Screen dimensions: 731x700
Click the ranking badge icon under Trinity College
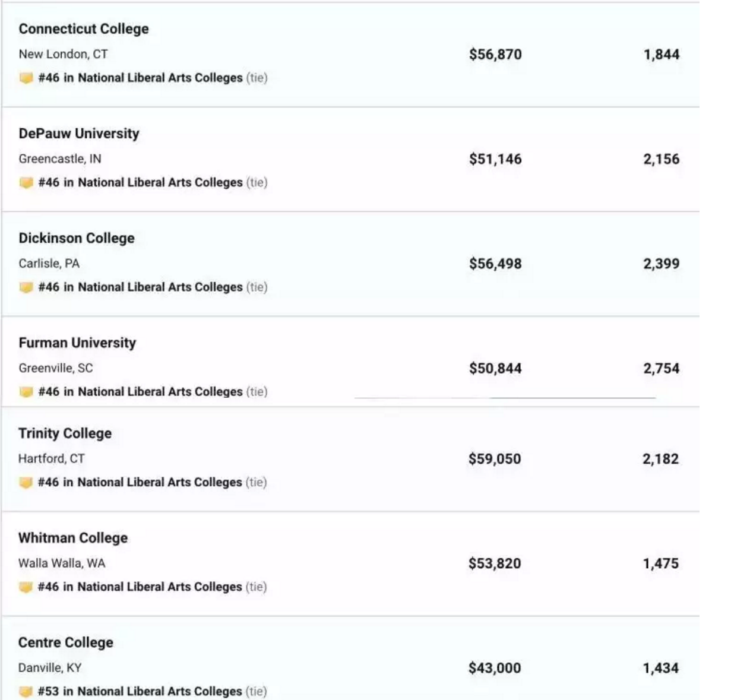pyautogui.click(x=26, y=483)
